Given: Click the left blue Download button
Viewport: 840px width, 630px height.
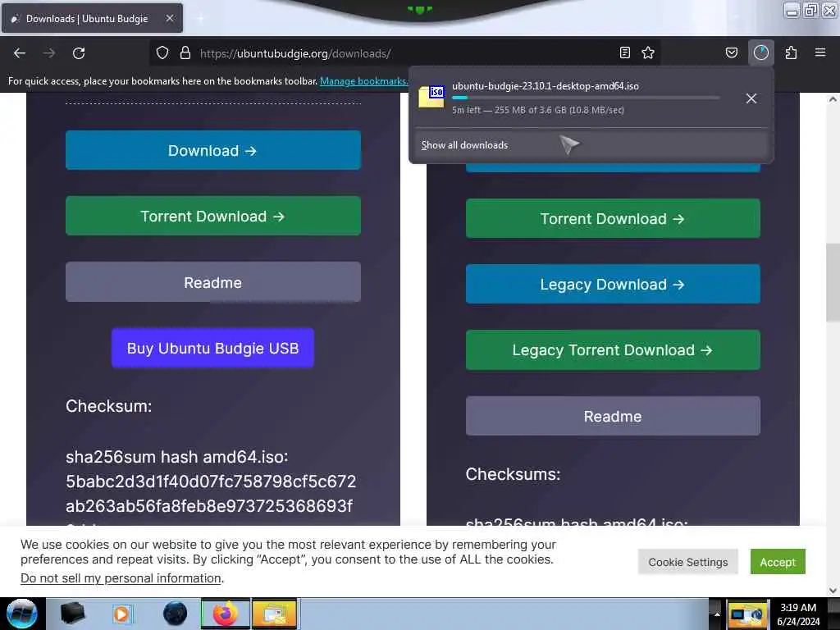Looking at the screenshot, I should click(x=213, y=151).
